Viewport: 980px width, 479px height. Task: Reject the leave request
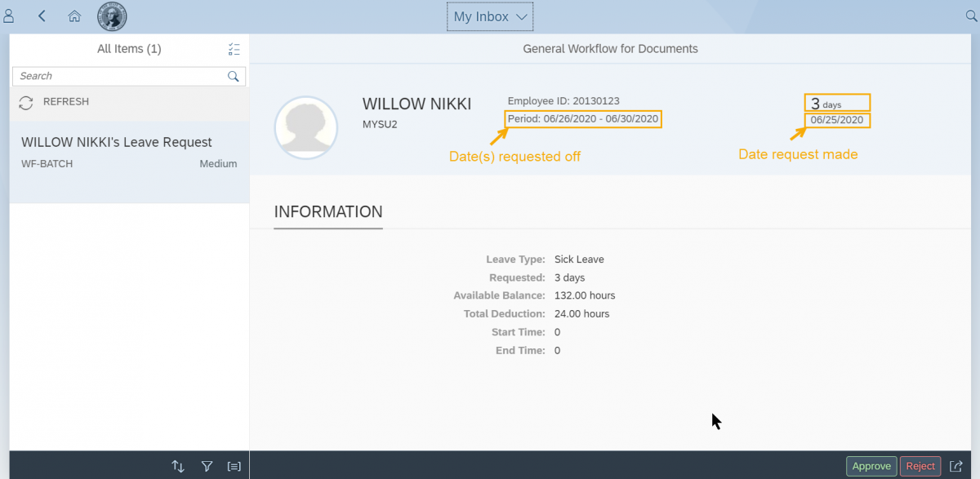coord(920,466)
